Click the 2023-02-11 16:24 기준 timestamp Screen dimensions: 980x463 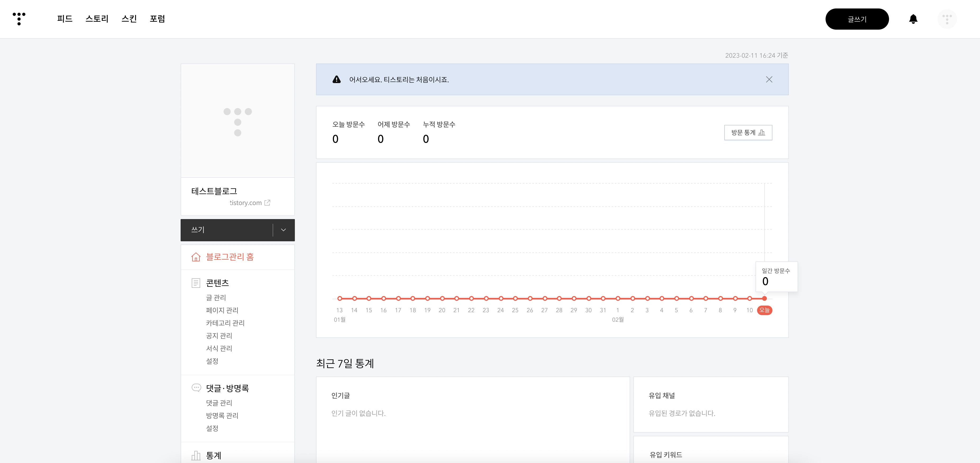click(x=756, y=56)
